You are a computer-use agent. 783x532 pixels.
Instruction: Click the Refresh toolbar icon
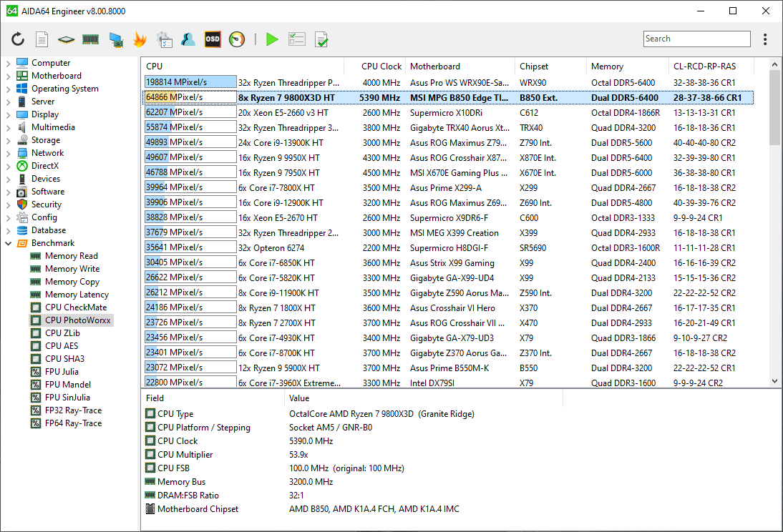tap(18, 39)
